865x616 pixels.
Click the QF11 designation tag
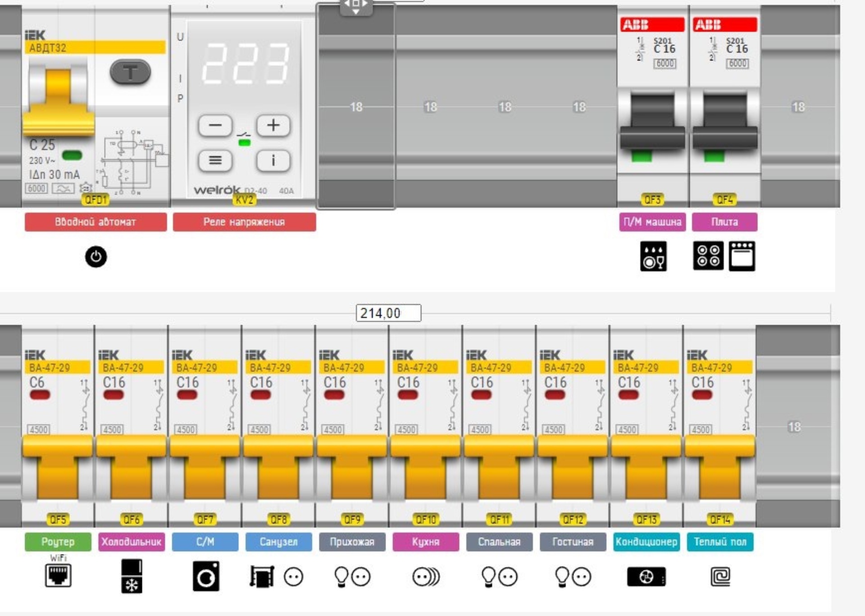[499, 520]
